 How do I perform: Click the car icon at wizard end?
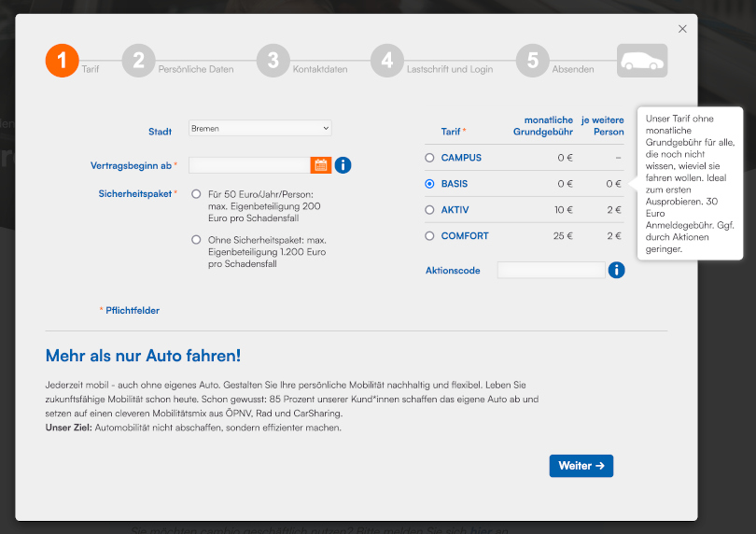click(x=642, y=62)
